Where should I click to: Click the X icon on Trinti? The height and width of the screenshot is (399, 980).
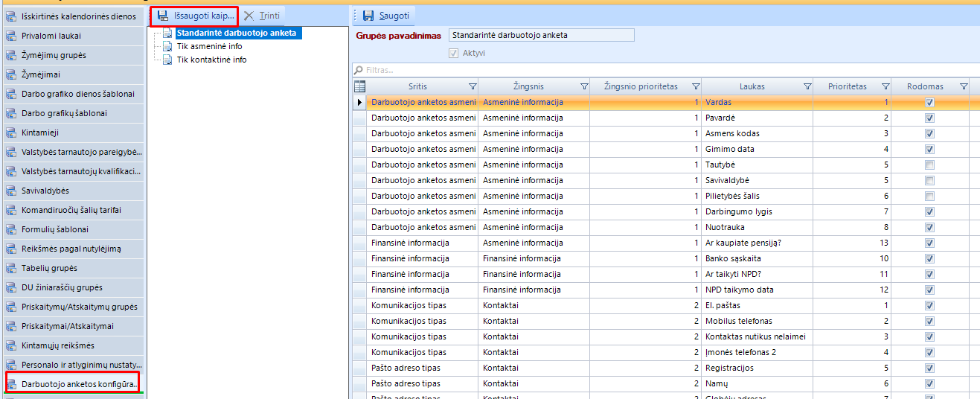pyautogui.click(x=249, y=15)
